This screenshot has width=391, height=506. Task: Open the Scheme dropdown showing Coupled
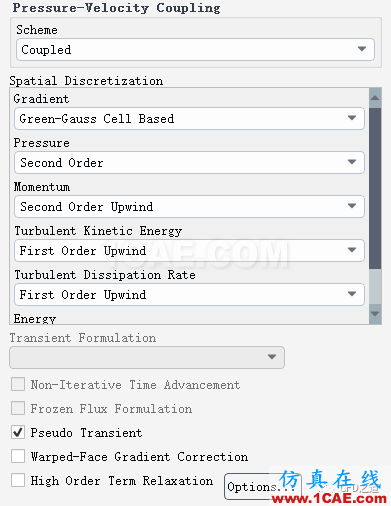point(195,49)
